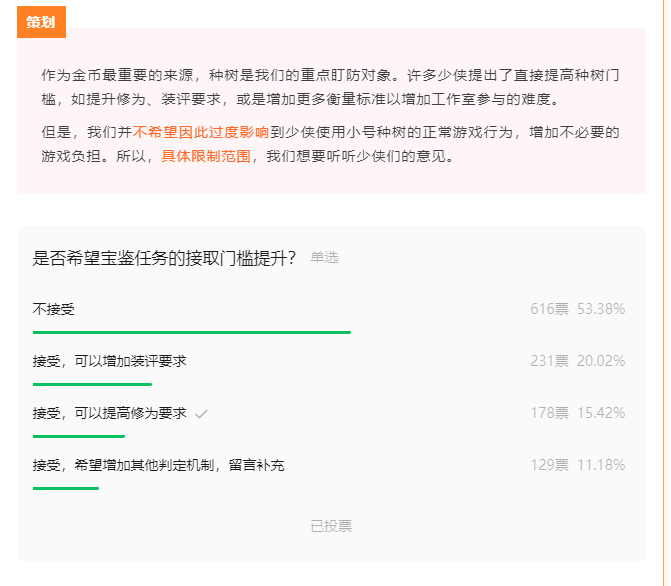This screenshot has height=586, width=671.
Task: Click green bar under 提高修为要求
Action: [x=78, y=436]
